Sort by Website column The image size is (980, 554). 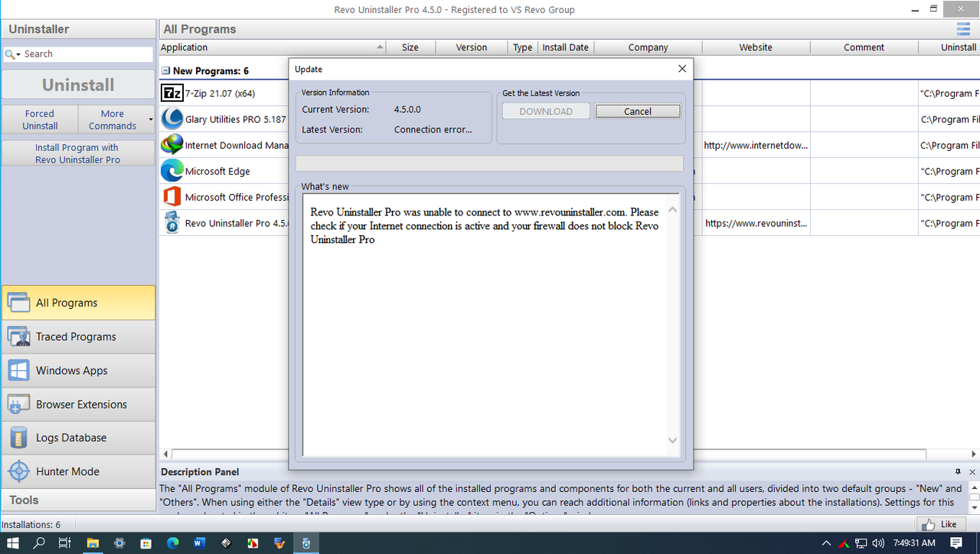[756, 48]
